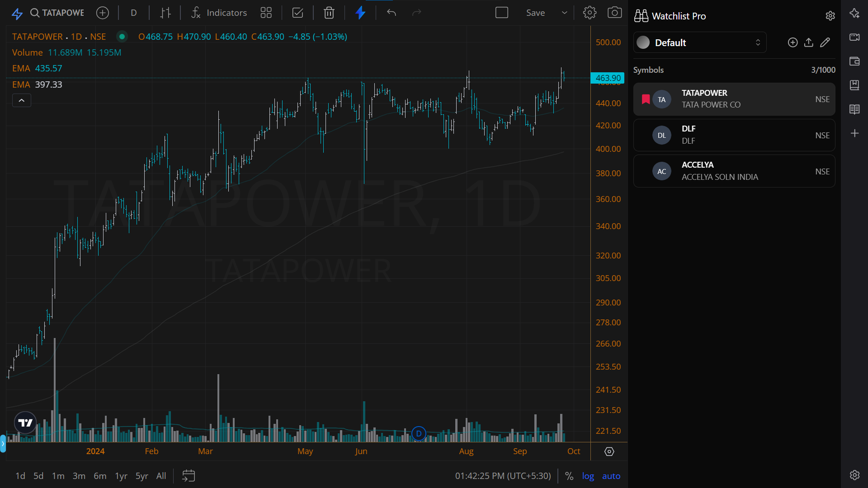Select DLF in the watchlist
This screenshot has width=868, height=488.
[x=734, y=135]
